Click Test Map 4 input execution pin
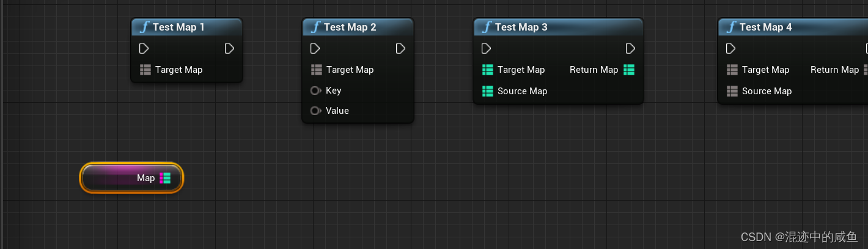 pyautogui.click(x=731, y=48)
